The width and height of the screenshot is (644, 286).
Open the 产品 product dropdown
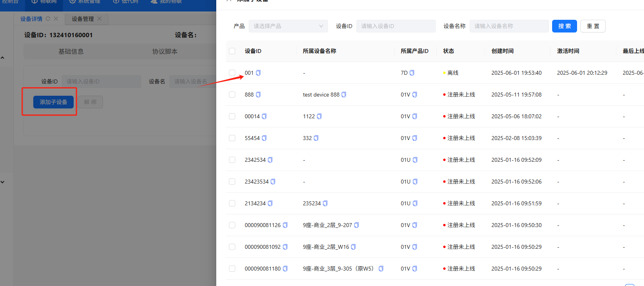click(288, 26)
